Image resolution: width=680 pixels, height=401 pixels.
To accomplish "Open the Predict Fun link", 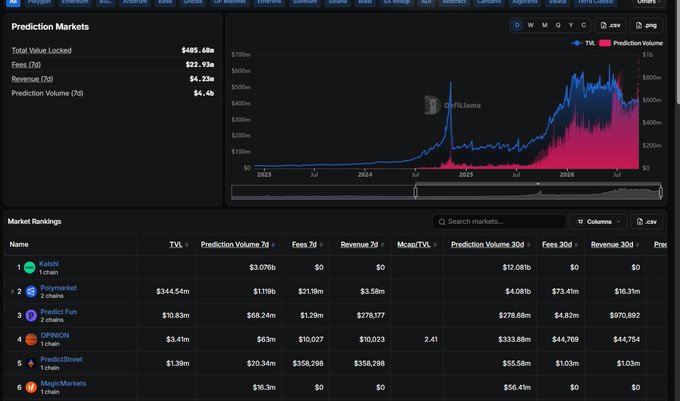I will [x=58, y=312].
